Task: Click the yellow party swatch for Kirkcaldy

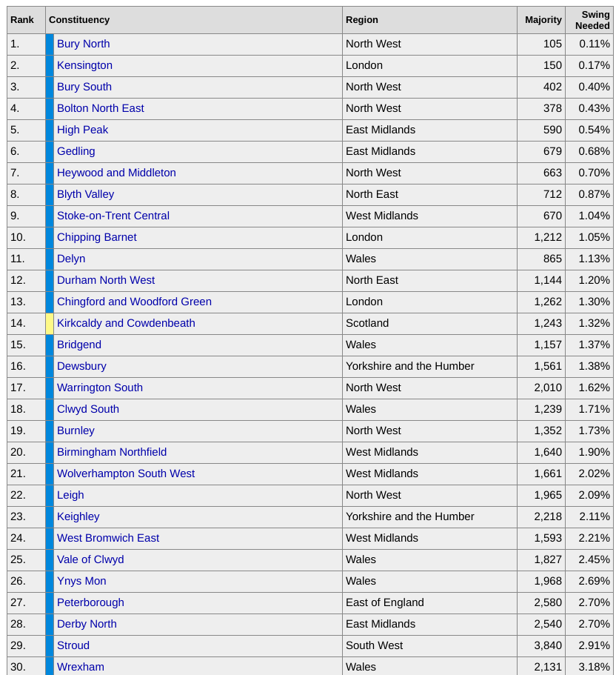Action: pyautogui.click(x=50, y=324)
